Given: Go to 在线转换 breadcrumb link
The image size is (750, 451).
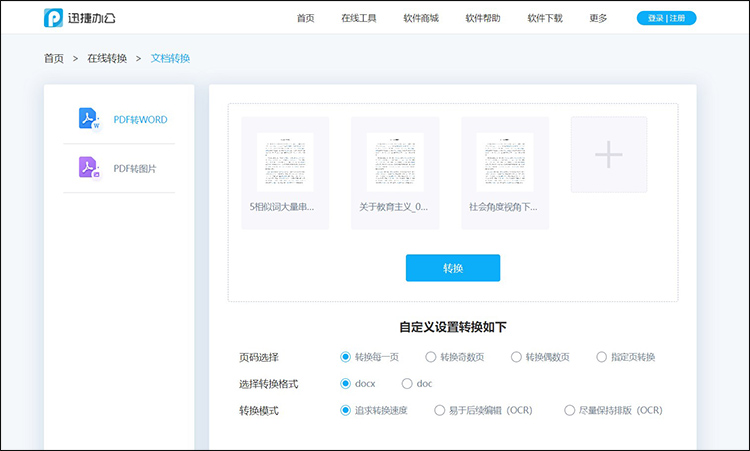Looking at the screenshot, I should pyautogui.click(x=106, y=58).
